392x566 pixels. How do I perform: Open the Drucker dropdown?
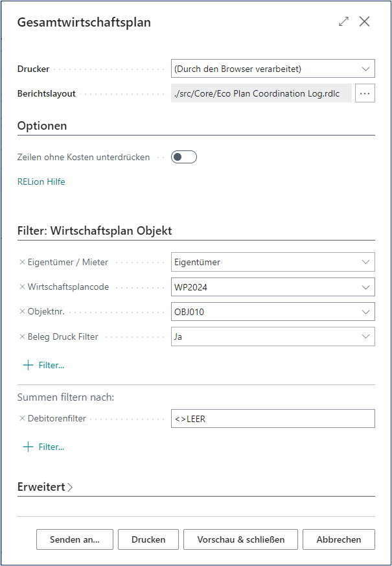tap(366, 69)
